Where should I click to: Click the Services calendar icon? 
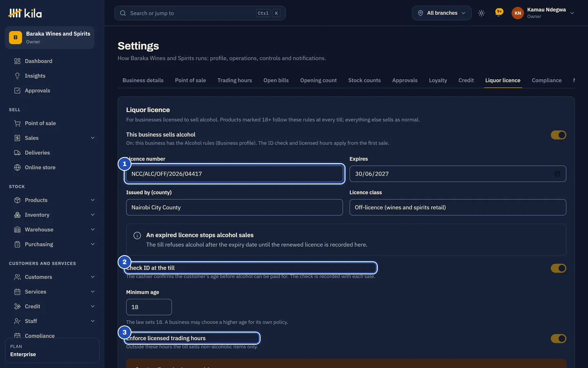tap(17, 292)
